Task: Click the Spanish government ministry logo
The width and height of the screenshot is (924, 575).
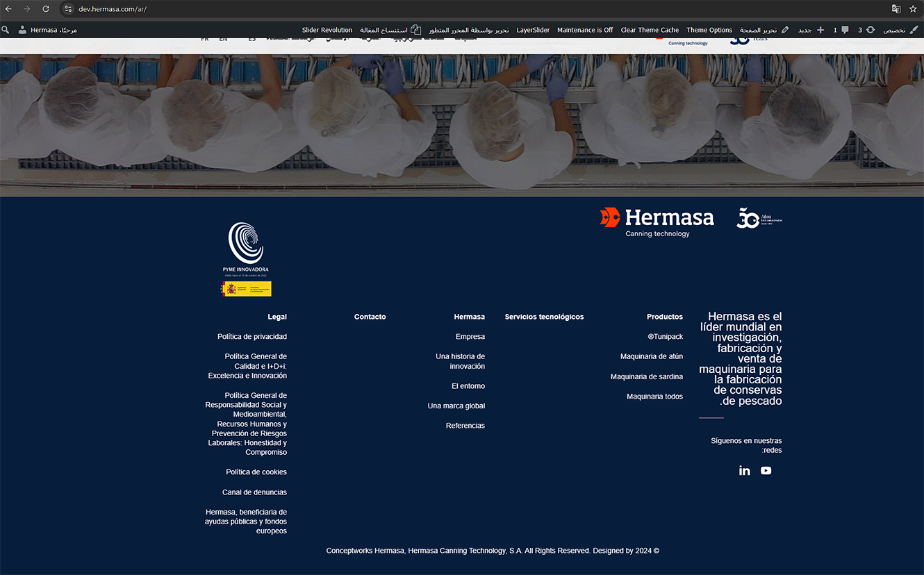Action: click(246, 289)
